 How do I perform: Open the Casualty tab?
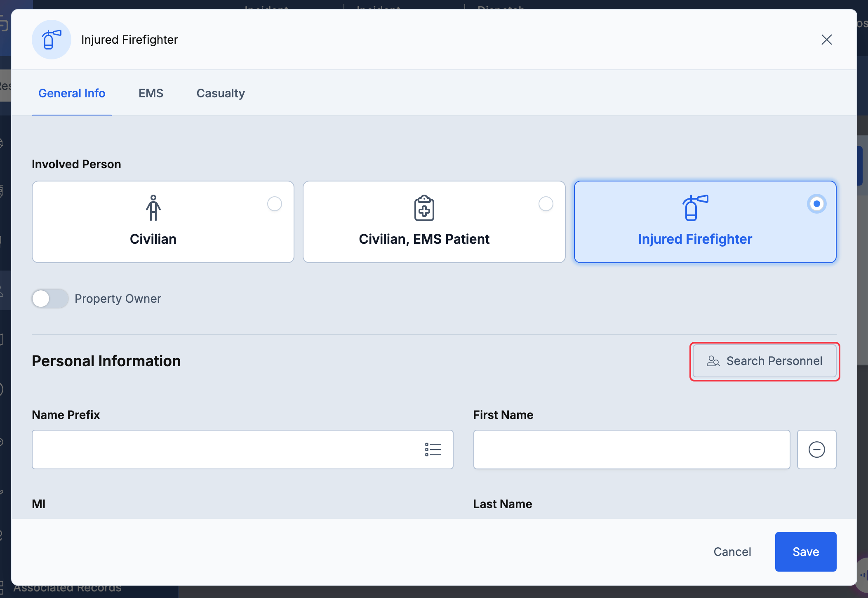pos(221,93)
